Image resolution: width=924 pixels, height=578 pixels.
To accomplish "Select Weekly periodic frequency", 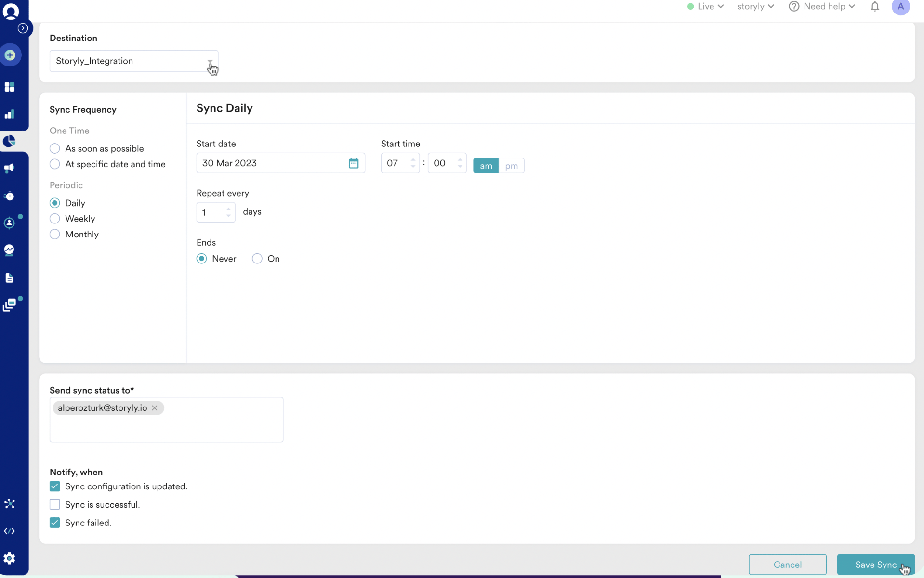I will [x=55, y=219].
